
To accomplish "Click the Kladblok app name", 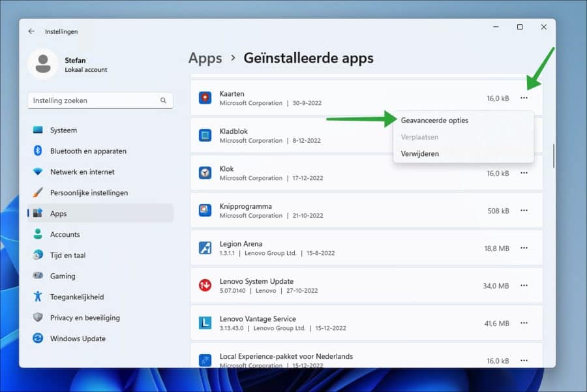I will (233, 131).
